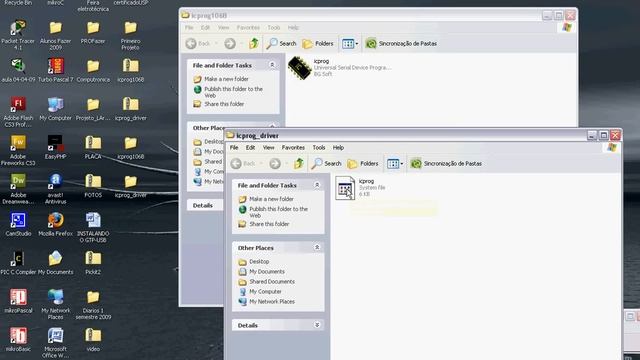The height and width of the screenshot is (360, 640).
Task: Select PIC C Compiler desktop icon
Action: pyautogui.click(x=18, y=263)
